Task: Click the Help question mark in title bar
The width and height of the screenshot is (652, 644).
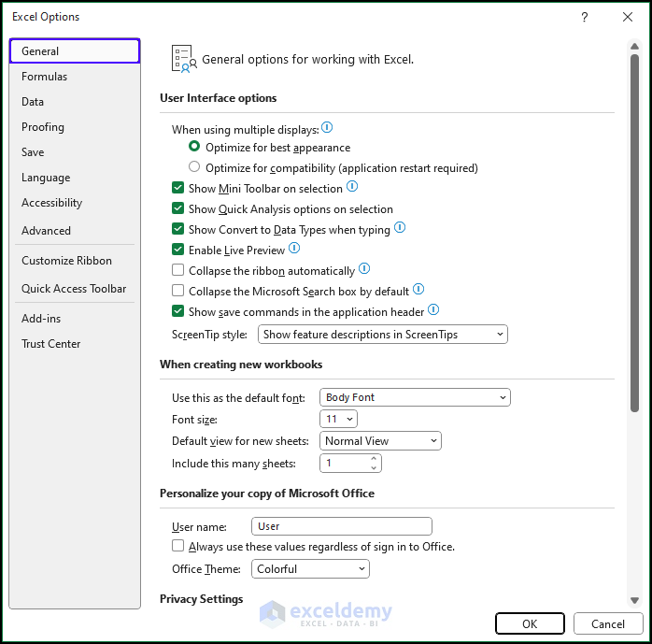Action: [585, 17]
